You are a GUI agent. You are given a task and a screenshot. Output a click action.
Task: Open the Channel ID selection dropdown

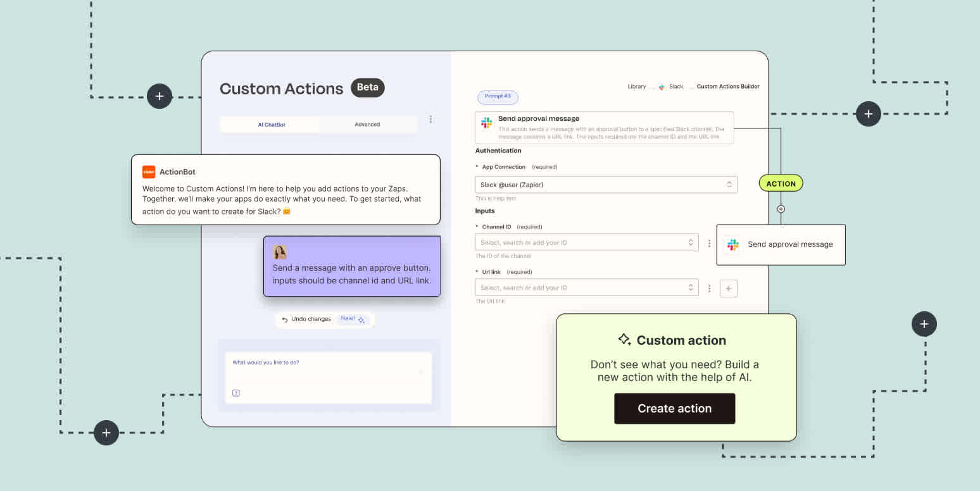click(587, 242)
